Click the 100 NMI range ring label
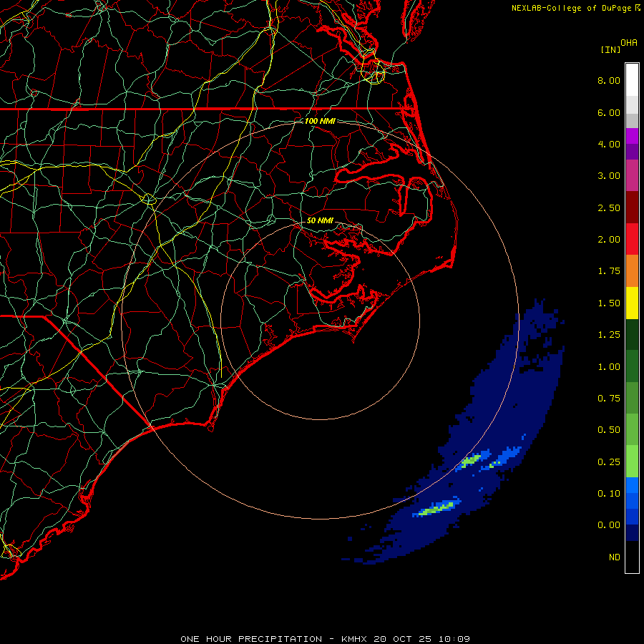Viewport: 644px width, 644px height. [320, 121]
